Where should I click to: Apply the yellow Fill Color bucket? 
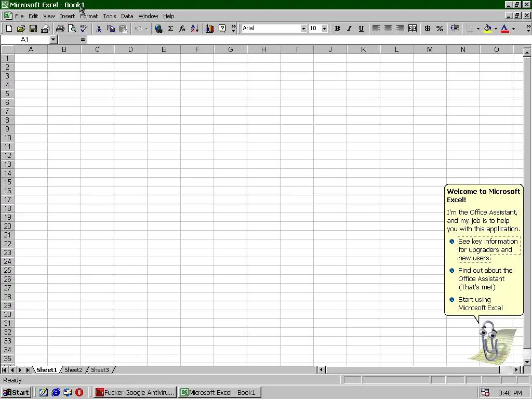487,29
